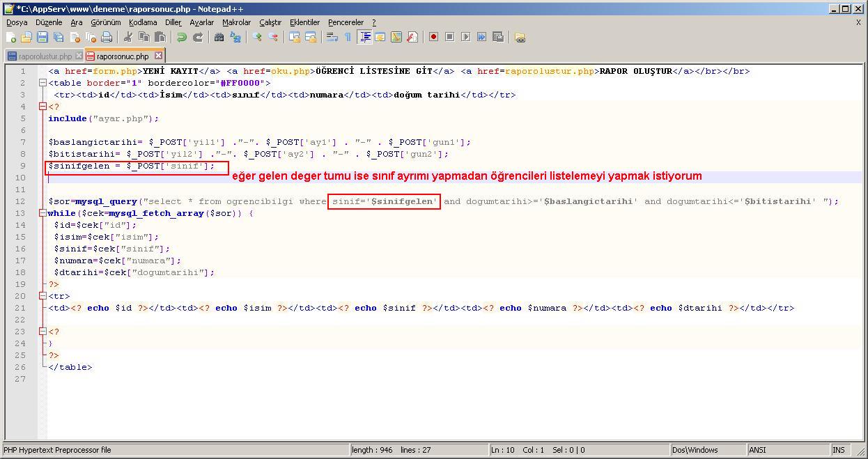Collapse the table fold on line 2
The width and height of the screenshot is (868, 459).
click(42, 83)
